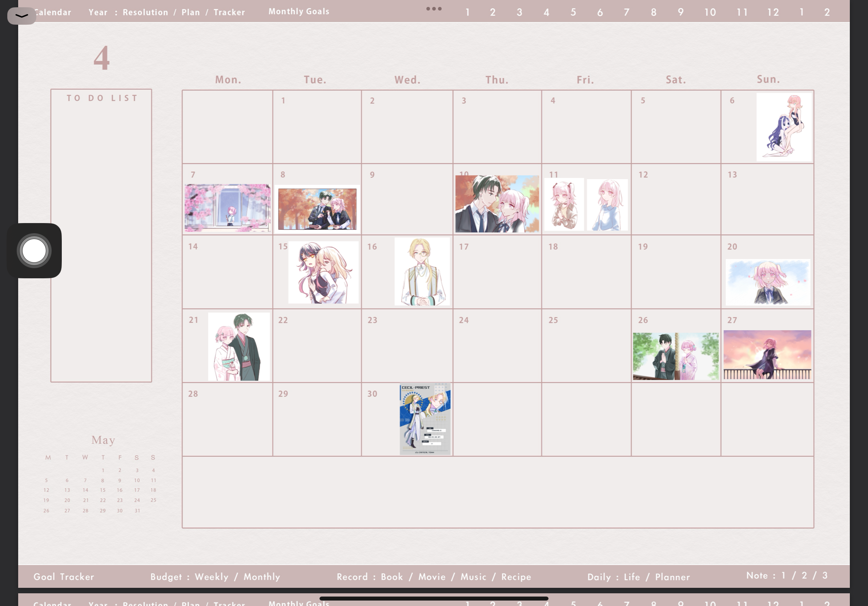Viewport: 868px width, 606px height.
Task: Tap the AssistiveTouch floating home button
Action: pyautogui.click(x=34, y=250)
